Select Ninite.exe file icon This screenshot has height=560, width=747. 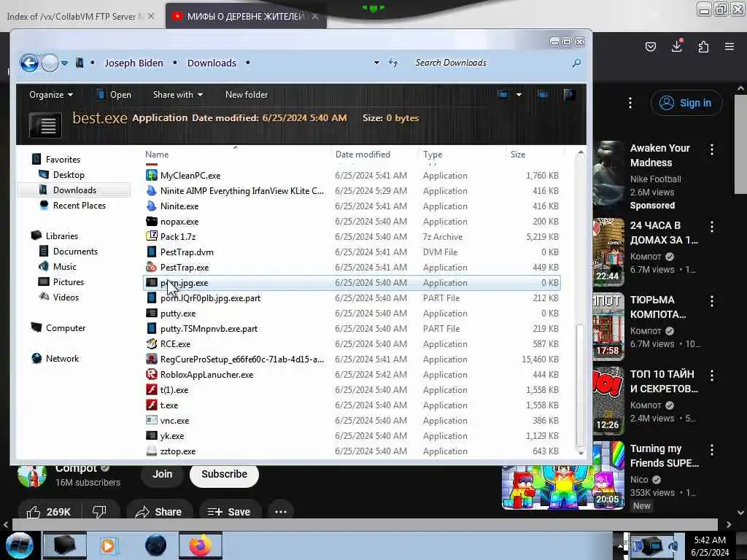point(152,206)
